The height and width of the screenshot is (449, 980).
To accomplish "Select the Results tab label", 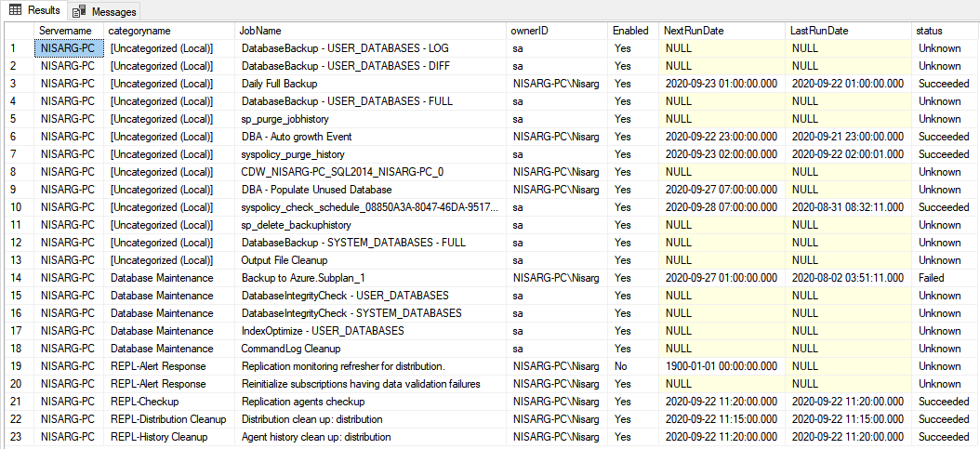I will tap(44, 10).
